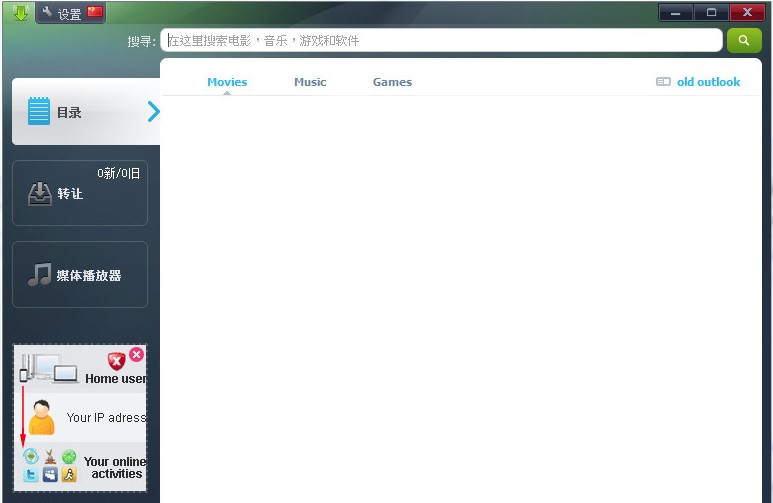Image resolution: width=773 pixels, height=503 pixels.
Task: Click the Your online activities text
Action: [115, 467]
